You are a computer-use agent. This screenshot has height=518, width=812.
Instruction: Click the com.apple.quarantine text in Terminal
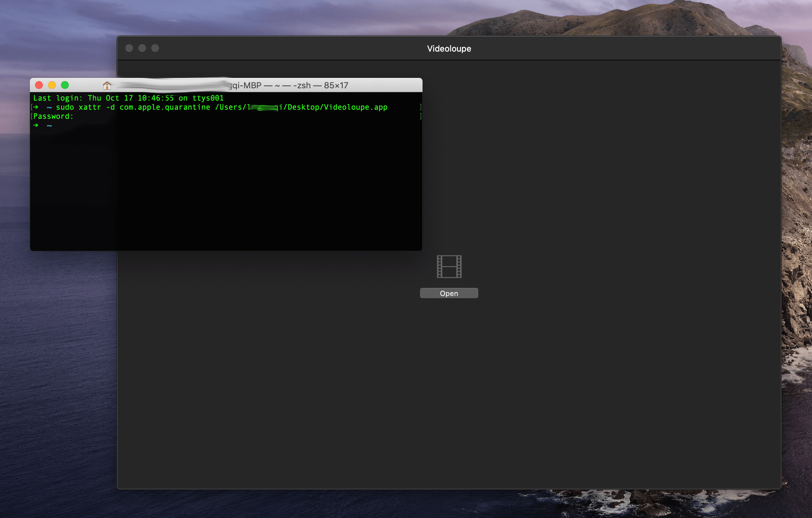165,107
